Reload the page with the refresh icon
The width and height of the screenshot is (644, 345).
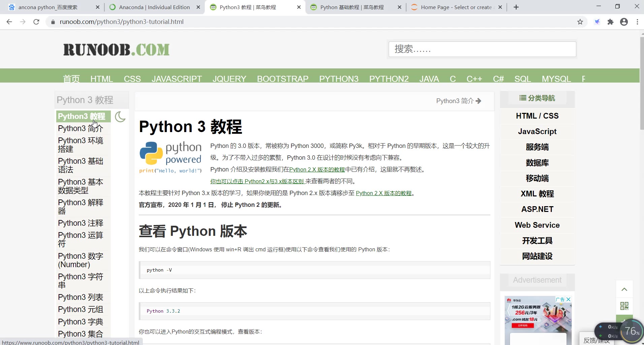pos(36,22)
